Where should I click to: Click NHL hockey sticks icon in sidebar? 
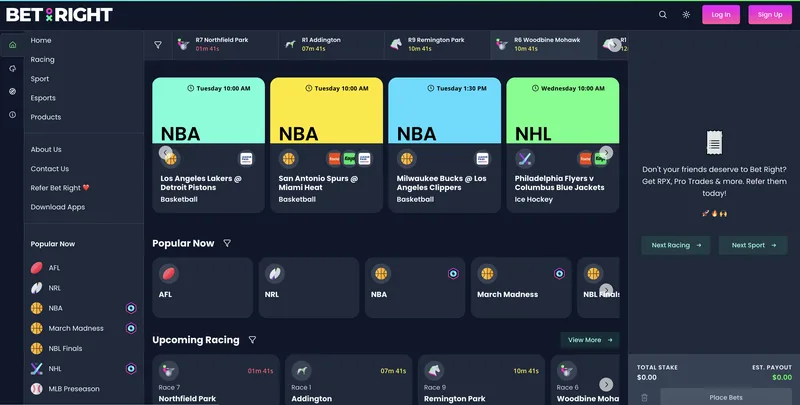(x=37, y=369)
